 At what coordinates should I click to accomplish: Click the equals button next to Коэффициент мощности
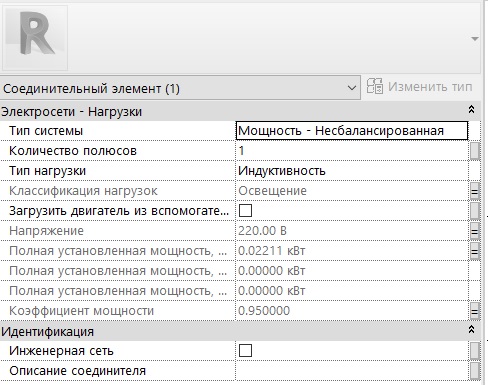474,311
